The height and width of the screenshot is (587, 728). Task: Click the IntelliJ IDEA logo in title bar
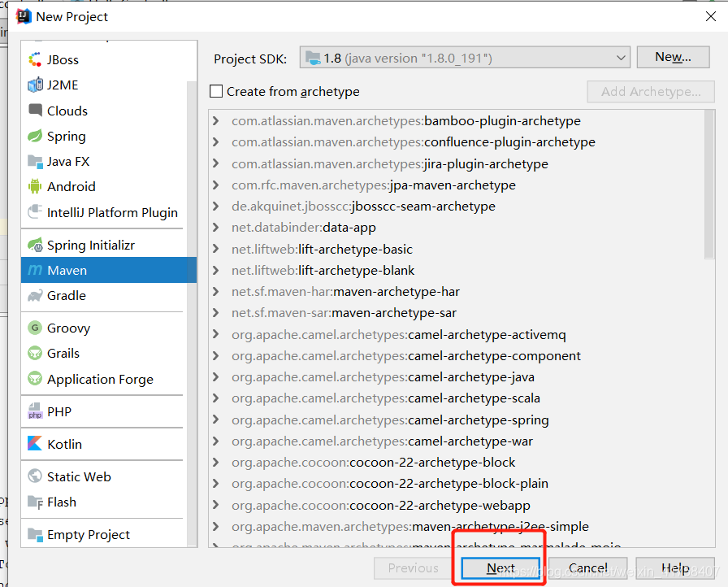pyautogui.click(x=24, y=16)
